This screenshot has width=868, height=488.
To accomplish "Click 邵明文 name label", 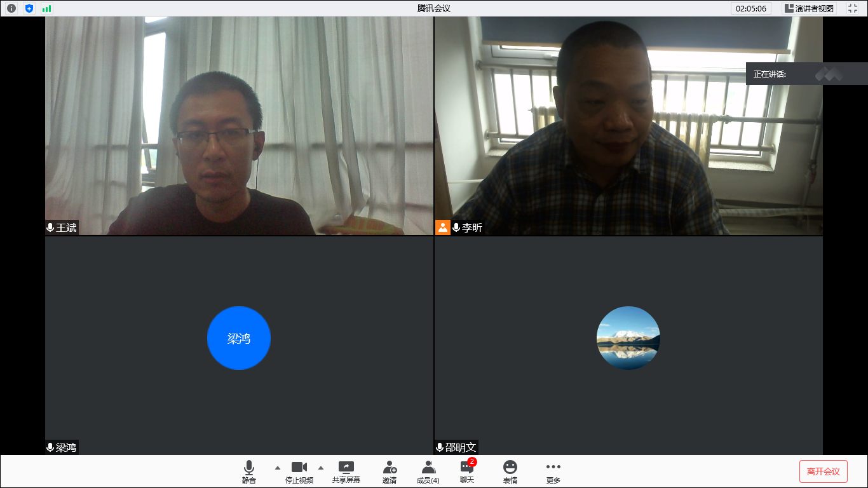I will [x=461, y=447].
